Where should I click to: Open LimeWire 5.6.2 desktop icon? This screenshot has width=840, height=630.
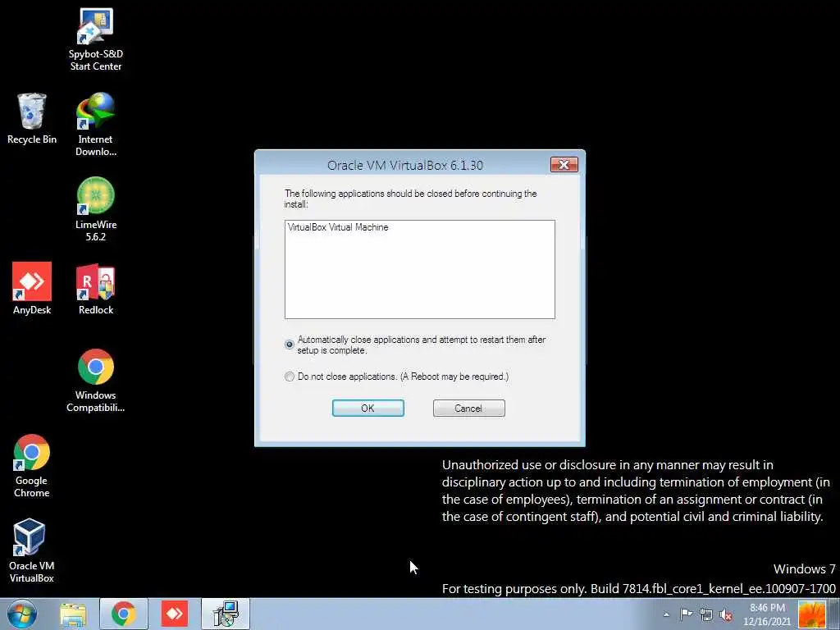pyautogui.click(x=95, y=209)
